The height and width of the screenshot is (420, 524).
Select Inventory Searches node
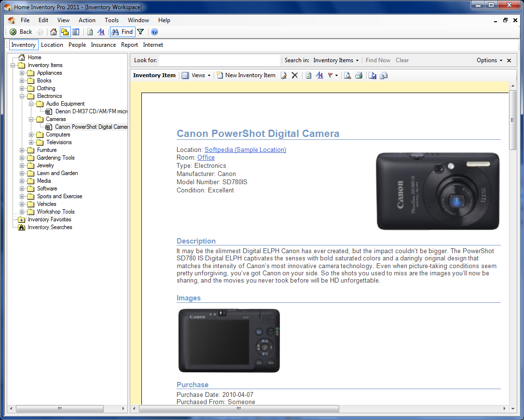click(50, 228)
